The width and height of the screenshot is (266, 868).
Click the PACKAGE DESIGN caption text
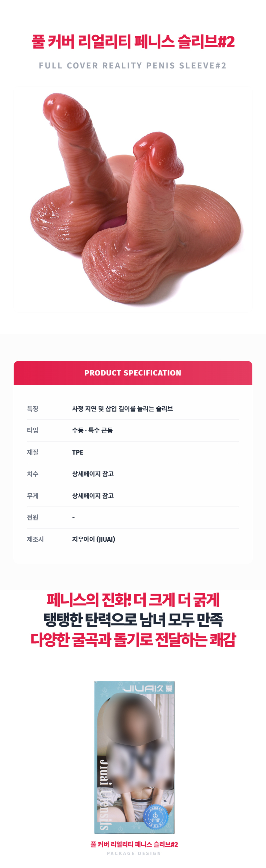click(x=134, y=853)
